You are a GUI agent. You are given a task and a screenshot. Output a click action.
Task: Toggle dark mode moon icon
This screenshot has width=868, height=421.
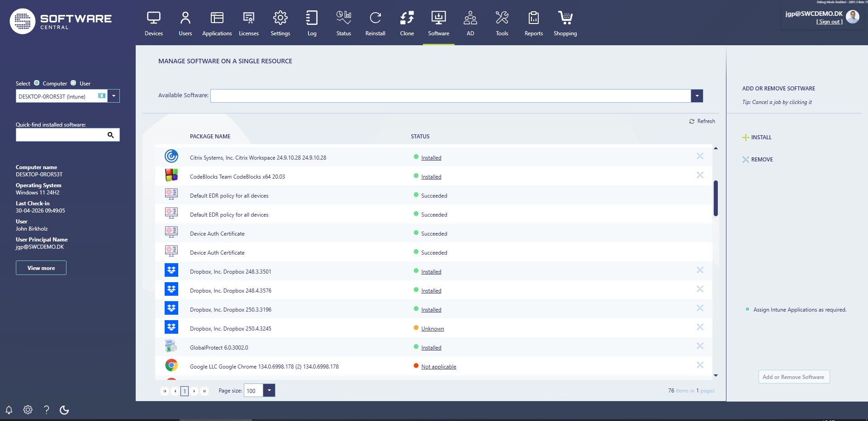pos(65,410)
